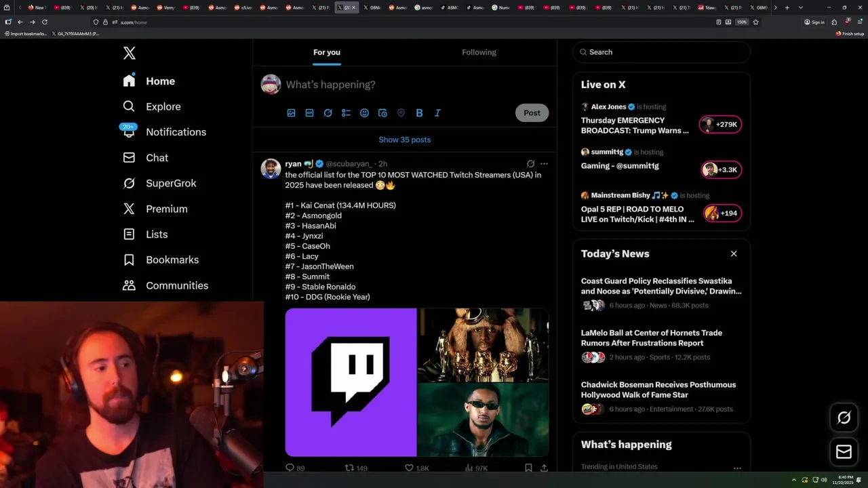Add a media image to the post
This screenshot has height=488, width=868.
click(x=291, y=113)
